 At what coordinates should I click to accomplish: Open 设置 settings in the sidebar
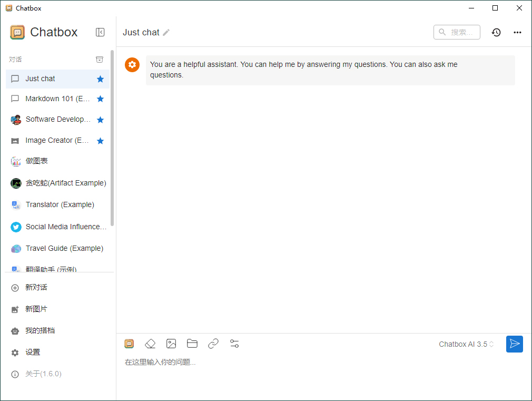(x=33, y=352)
